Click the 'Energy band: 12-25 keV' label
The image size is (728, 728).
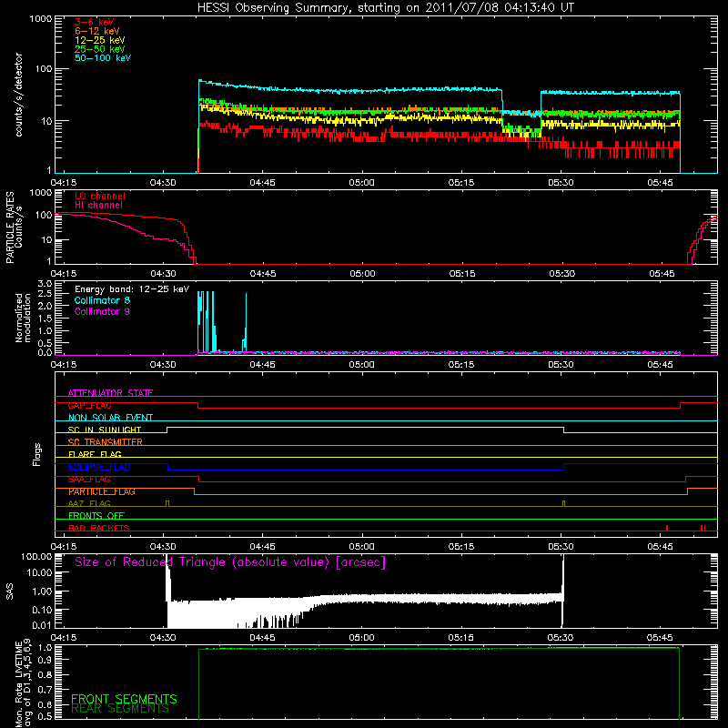point(132,289)
